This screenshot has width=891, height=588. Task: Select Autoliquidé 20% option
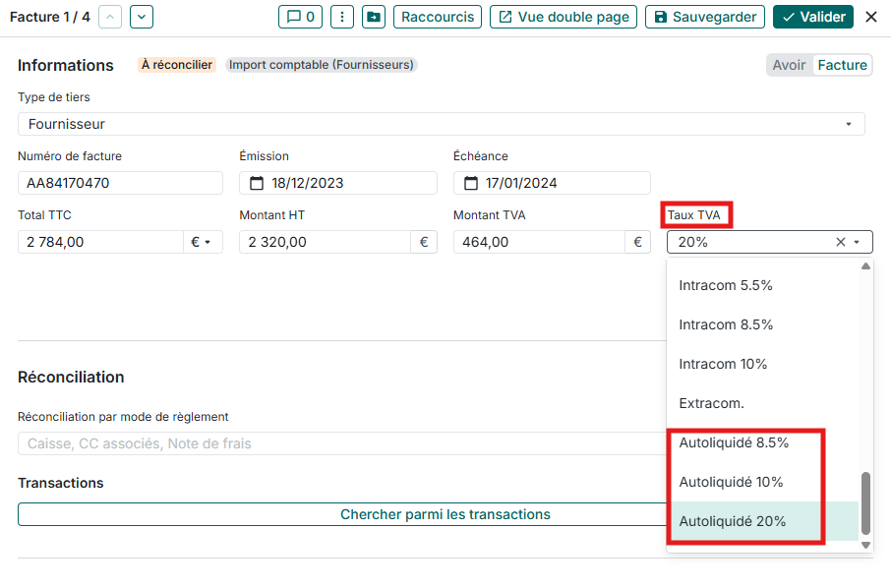pos(733,521)
